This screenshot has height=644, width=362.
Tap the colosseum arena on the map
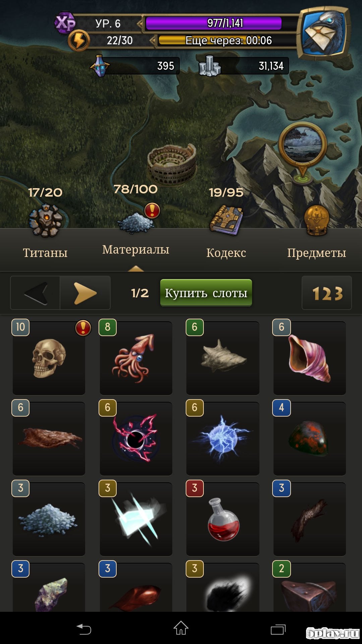tap(172, 165)
